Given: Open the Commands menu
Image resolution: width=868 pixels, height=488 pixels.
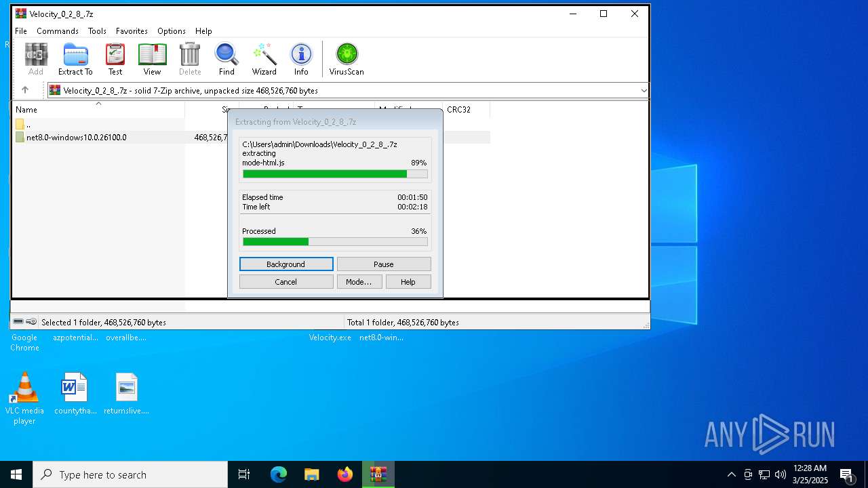Looking at the screenshot, I should 58,31.
